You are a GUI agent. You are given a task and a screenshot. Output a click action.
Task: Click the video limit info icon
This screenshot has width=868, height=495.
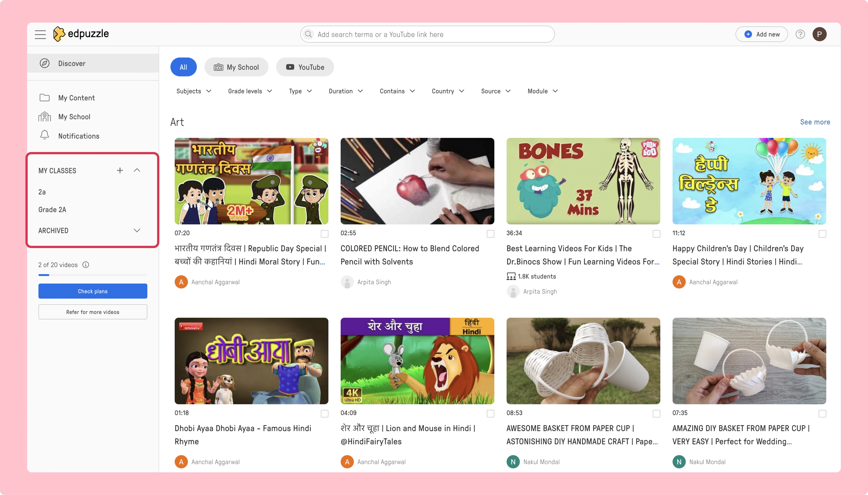coord(86,265)
